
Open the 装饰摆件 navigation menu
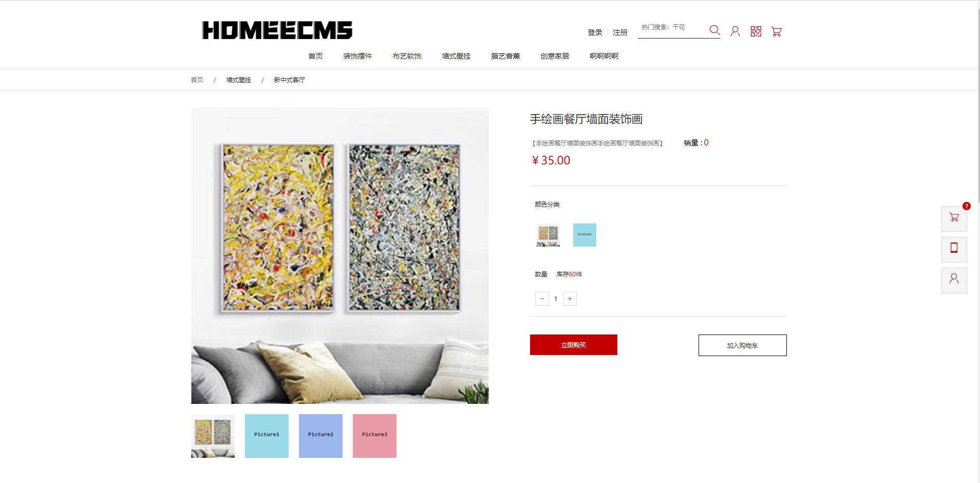[x=357, y=56]
